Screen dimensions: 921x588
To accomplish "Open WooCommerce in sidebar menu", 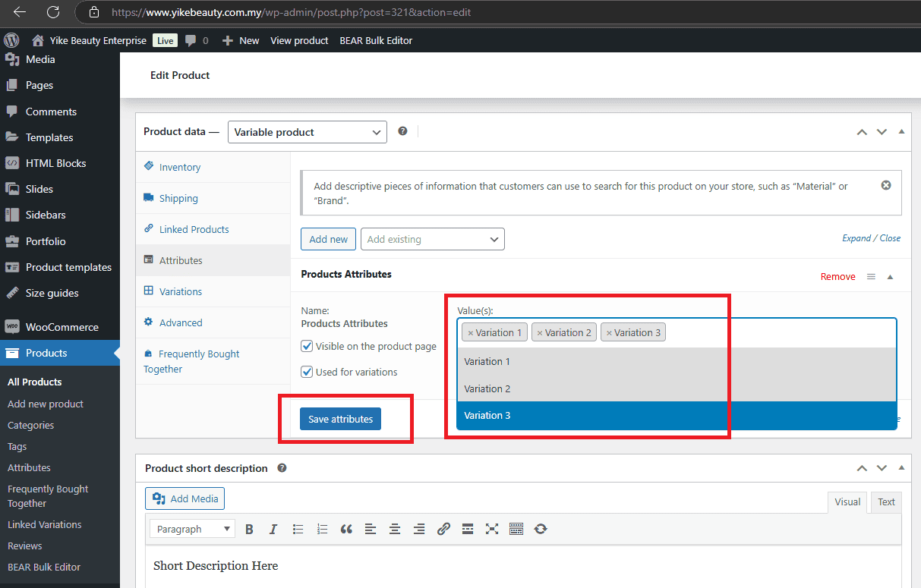I will tap(60, 327).
